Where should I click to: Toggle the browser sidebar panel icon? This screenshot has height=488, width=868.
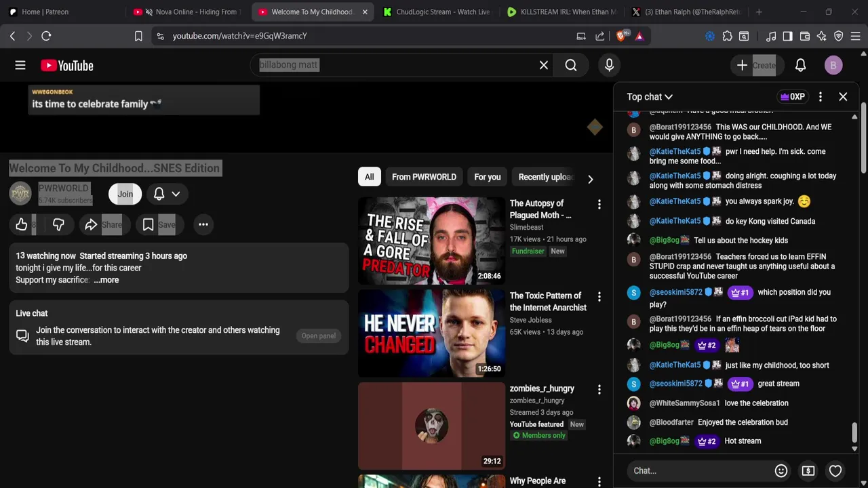[787, 36]
